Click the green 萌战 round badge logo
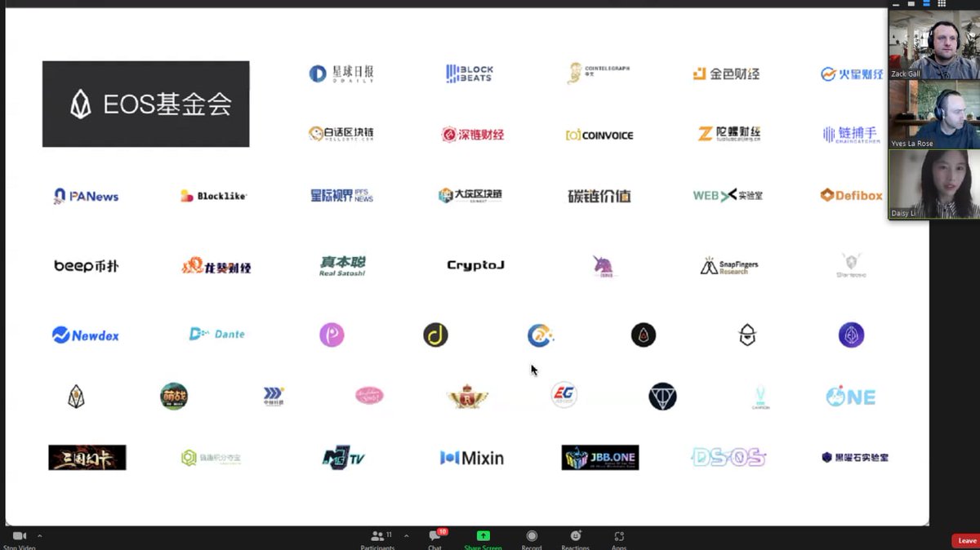Viewport: 980px width, 550px height. coord(174,397)
